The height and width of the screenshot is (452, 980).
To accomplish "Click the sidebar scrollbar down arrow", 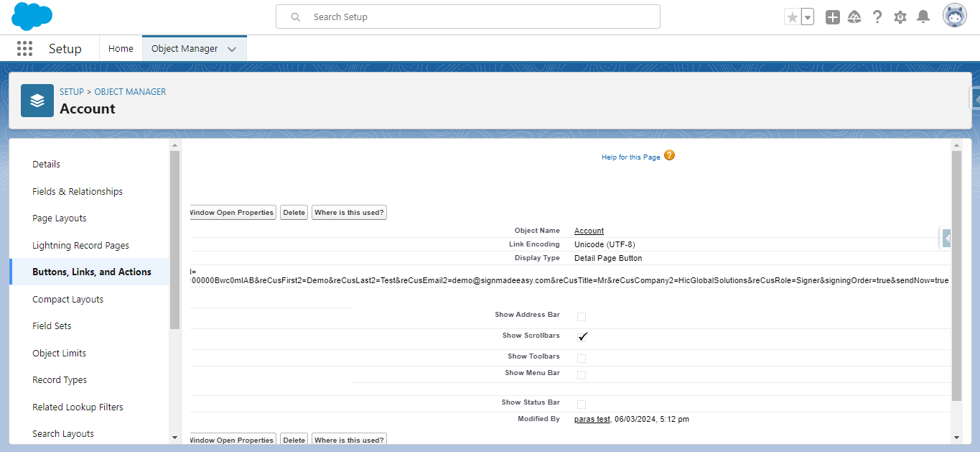I will [x=174, y=437].
